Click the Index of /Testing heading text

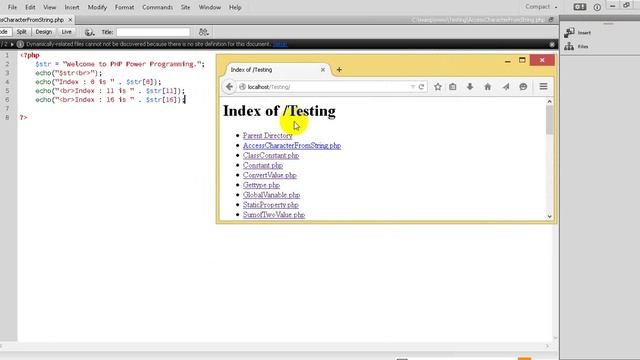tap(279, 111)
